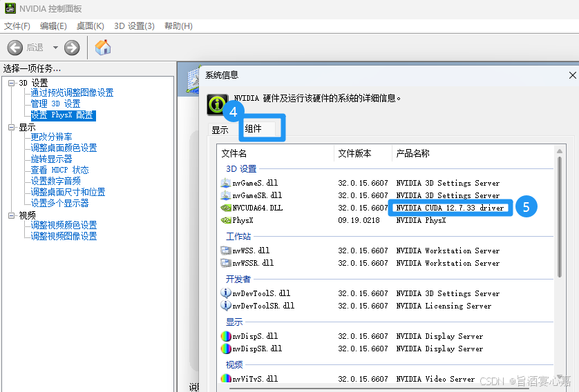579x392 pixels.
Task: Close the 系统信息 dialog
Action: [572, 75]
